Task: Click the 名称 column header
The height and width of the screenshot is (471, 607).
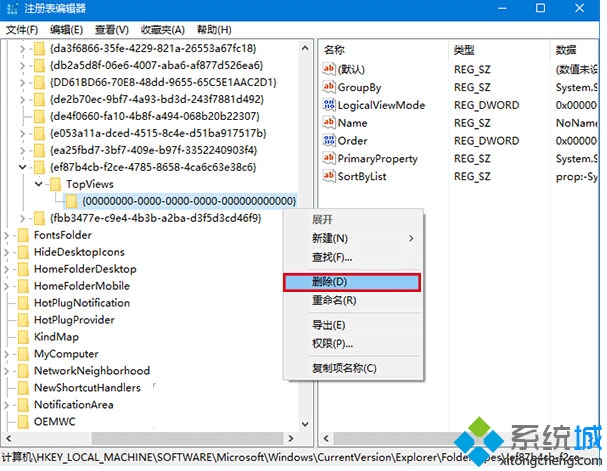Action: click(335, 50)
